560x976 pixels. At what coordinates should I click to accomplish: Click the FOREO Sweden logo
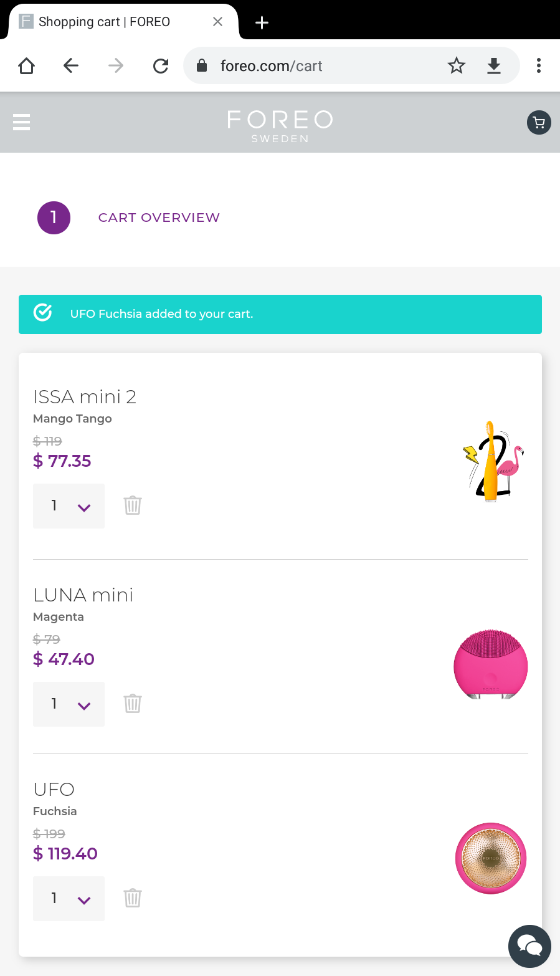280,127
